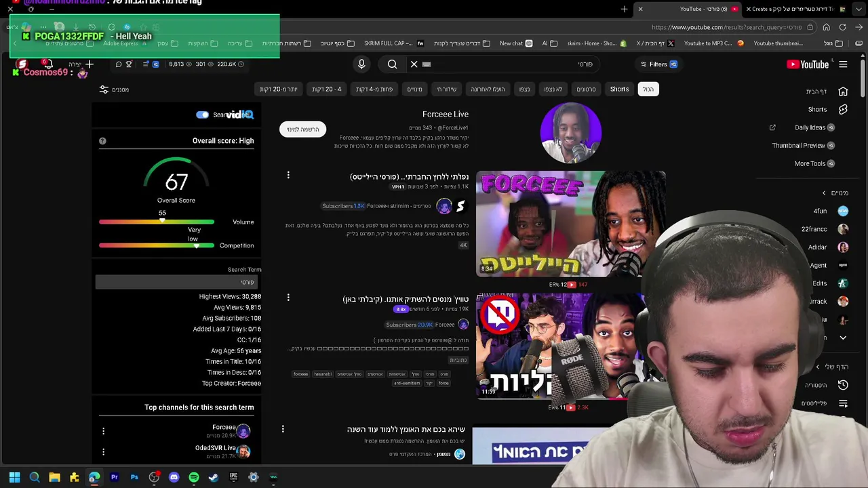Screen dimensions: 868x488
Task: Open Spotify from the taskbar
Action: pyautogui.click(x=194, y=477)
